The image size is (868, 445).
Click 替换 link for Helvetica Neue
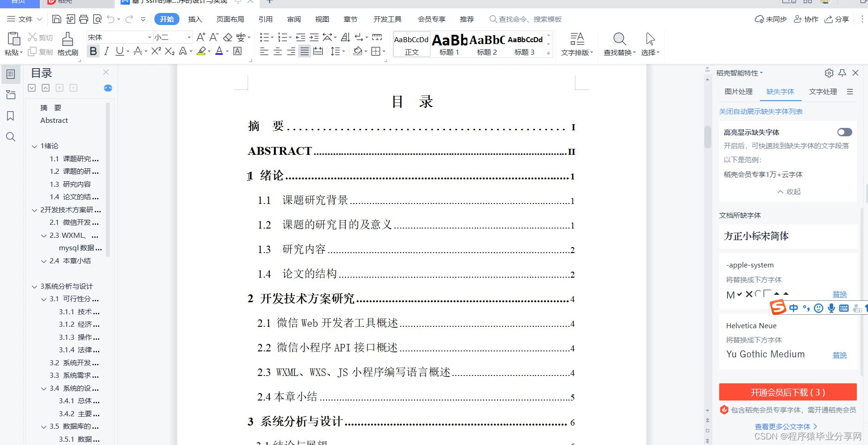(x=839, y=355)
